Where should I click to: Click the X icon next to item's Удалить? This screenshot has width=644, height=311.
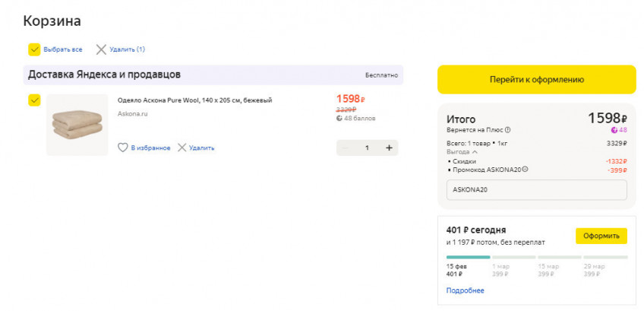click(182, 148)
